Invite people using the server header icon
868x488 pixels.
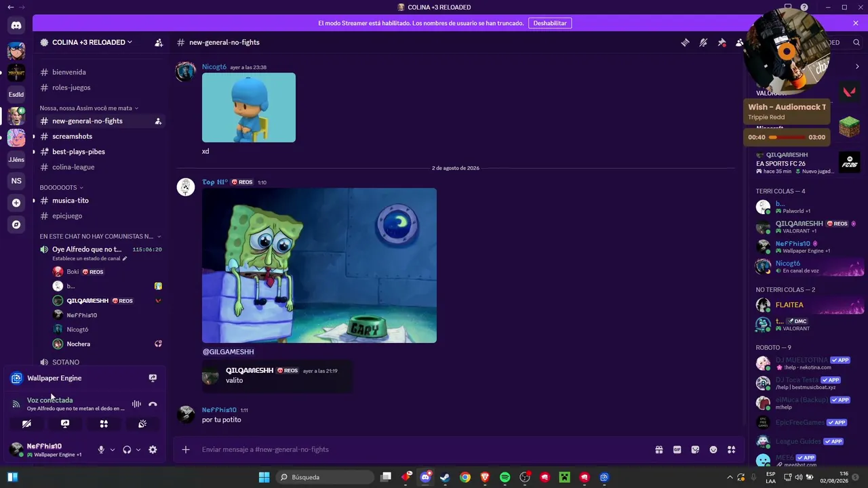click(x=159, y=42)
